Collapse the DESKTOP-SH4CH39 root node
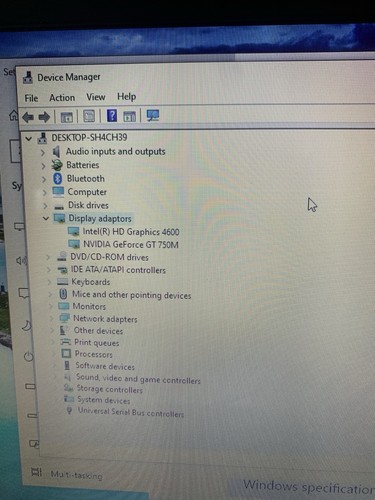Image resolution: width=375 pixels, height=500 pixels. pyautogui.click(x=29, y=138)
